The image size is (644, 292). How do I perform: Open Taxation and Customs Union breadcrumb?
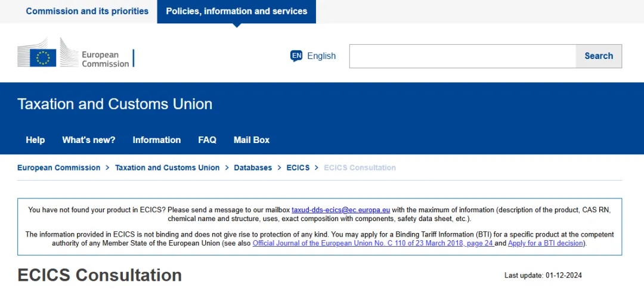click(167, 168)
